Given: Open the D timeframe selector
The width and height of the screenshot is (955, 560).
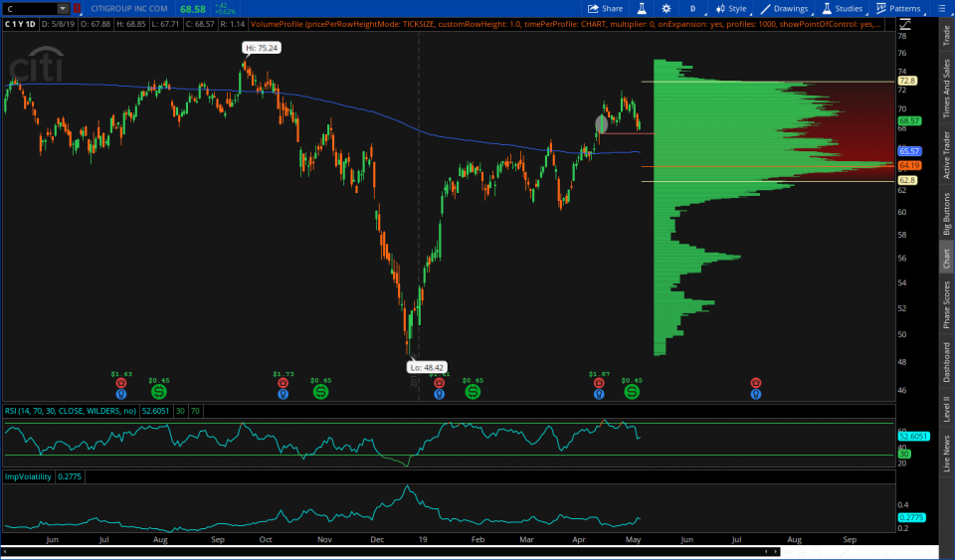Looking at the screenshot, I should tap(692, 9).
